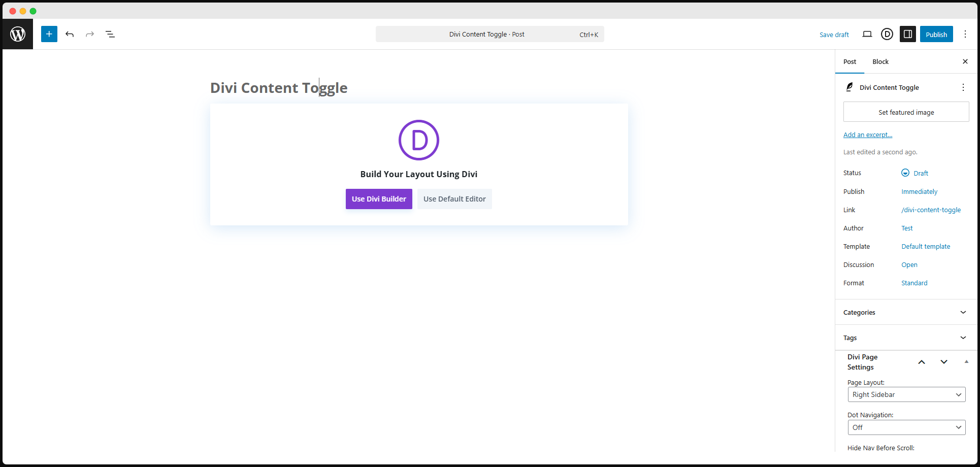Click the Draft status circle icon
This screenshot has height=467, width=980.
pos(905,173)
